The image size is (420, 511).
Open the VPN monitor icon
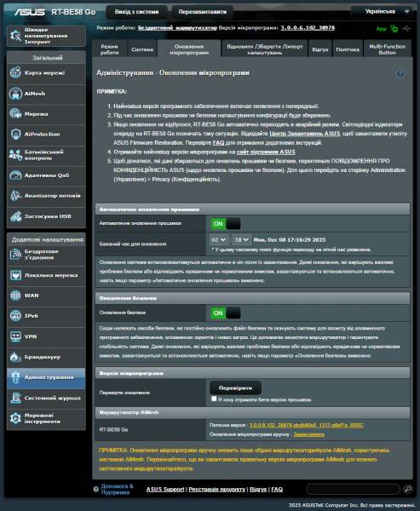[x=15, y=336]
